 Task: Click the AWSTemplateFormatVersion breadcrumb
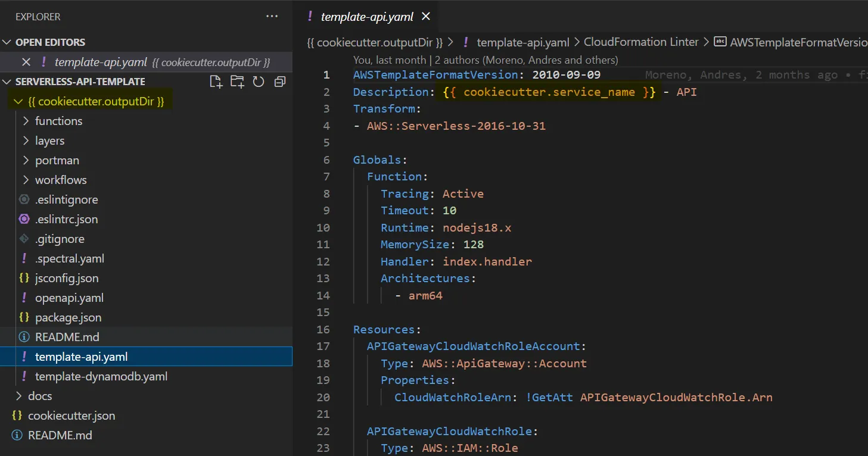coord(798,42)
